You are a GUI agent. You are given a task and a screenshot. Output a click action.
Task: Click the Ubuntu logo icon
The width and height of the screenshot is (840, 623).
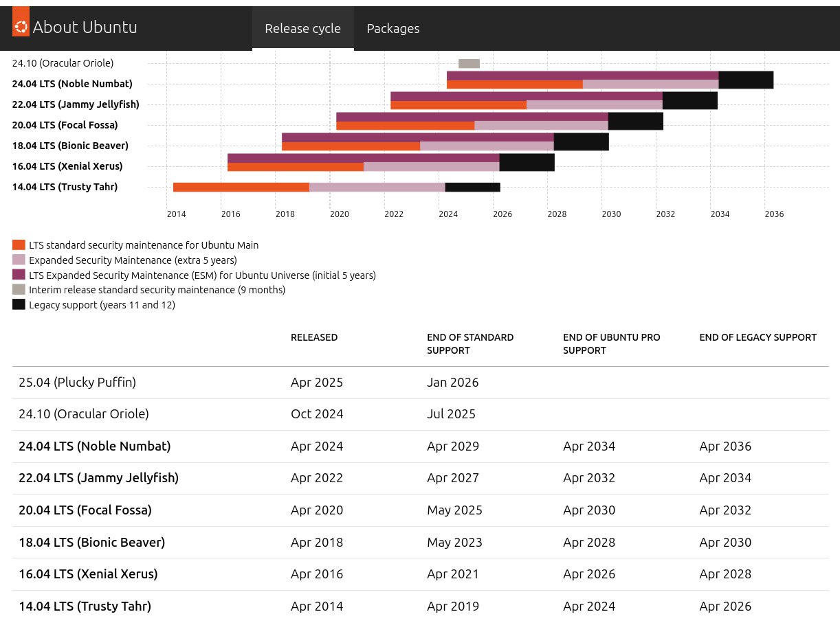click(x=21, y=27)
